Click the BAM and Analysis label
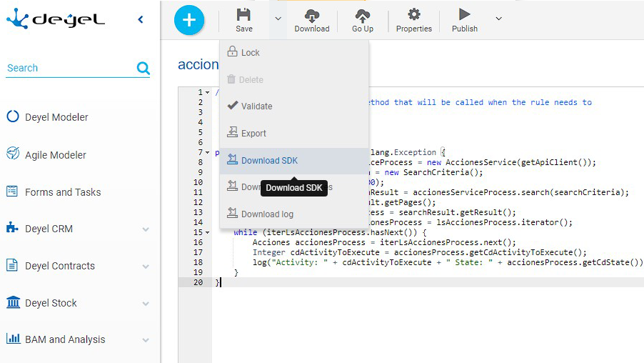 click(65, 339)
